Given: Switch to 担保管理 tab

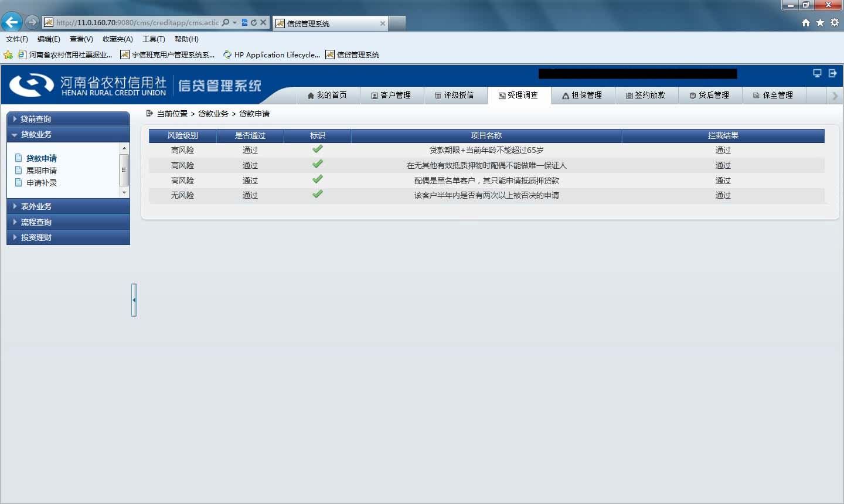Looking at the screenshot, I should tap(583, 95).
